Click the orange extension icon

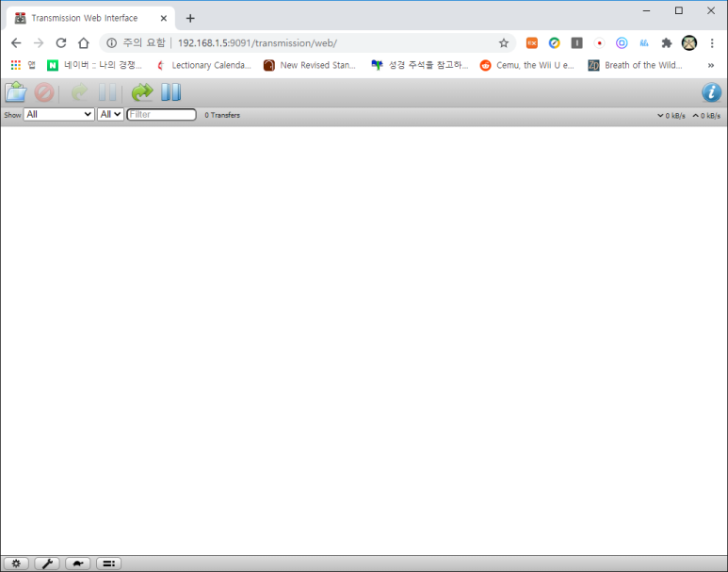531,43
